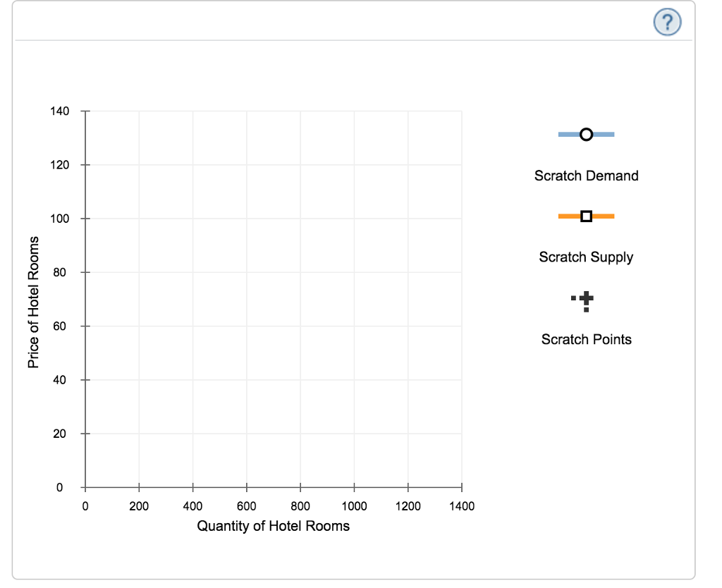Click graph at price 80, quantity 800
722x588 pixels.
[x=300, y=272]
